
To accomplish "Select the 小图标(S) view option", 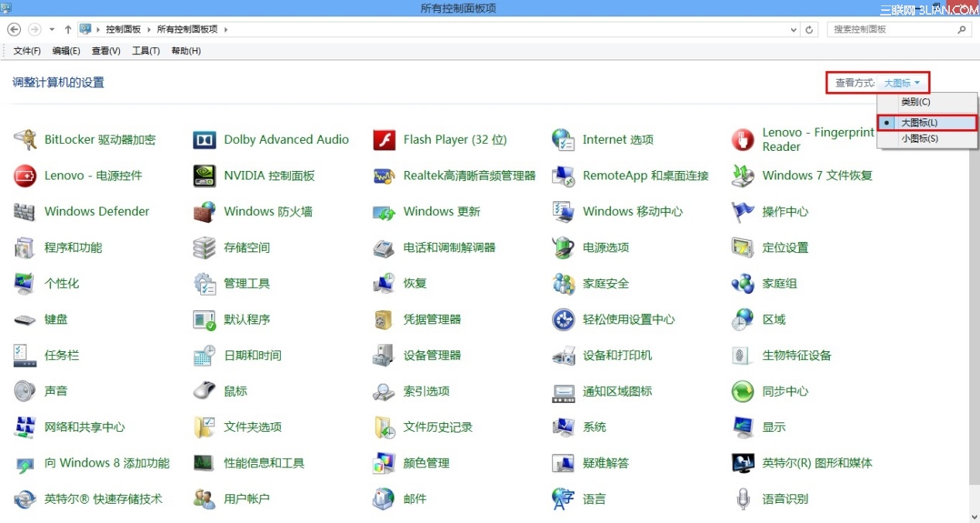I will tap(927, 139).
